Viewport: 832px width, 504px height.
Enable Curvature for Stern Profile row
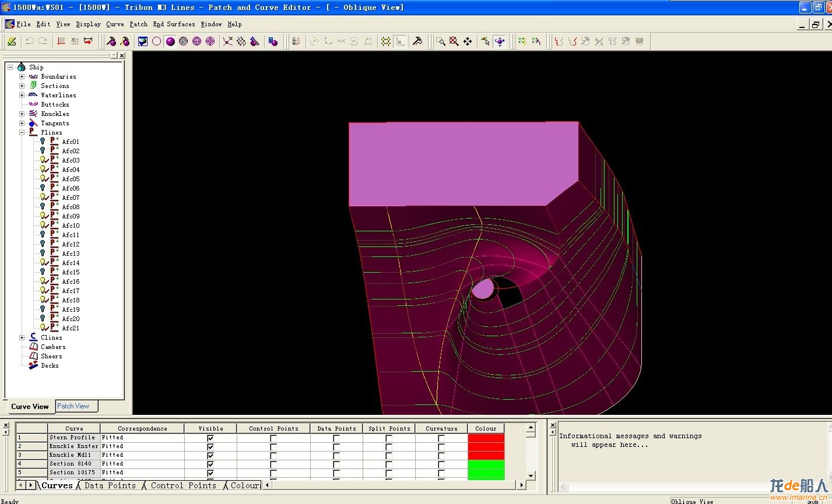441,438
